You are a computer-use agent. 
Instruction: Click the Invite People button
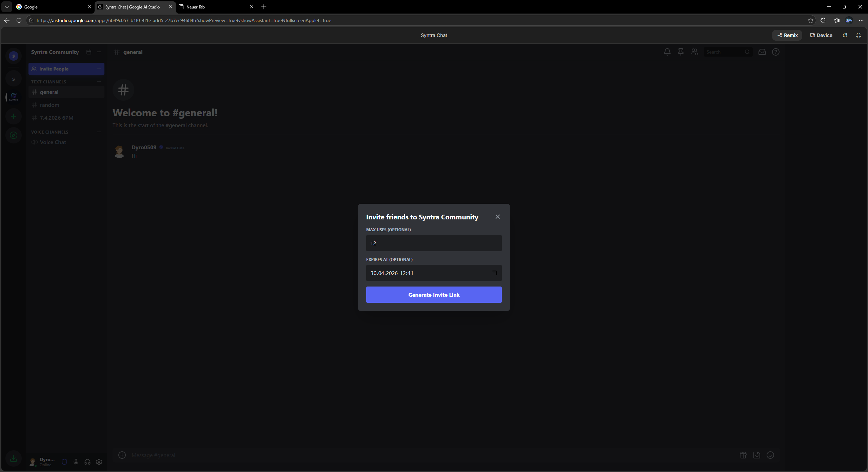(x=66, y=69)
